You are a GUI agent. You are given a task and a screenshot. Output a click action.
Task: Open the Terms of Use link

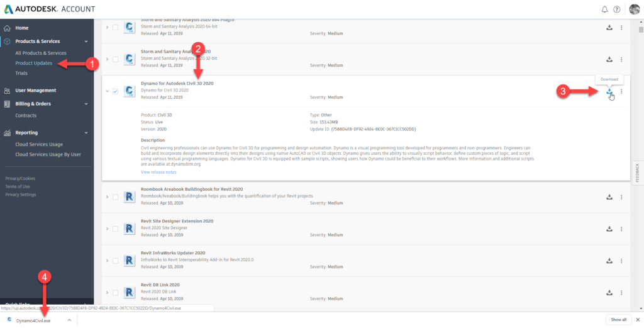click(17, 186)
